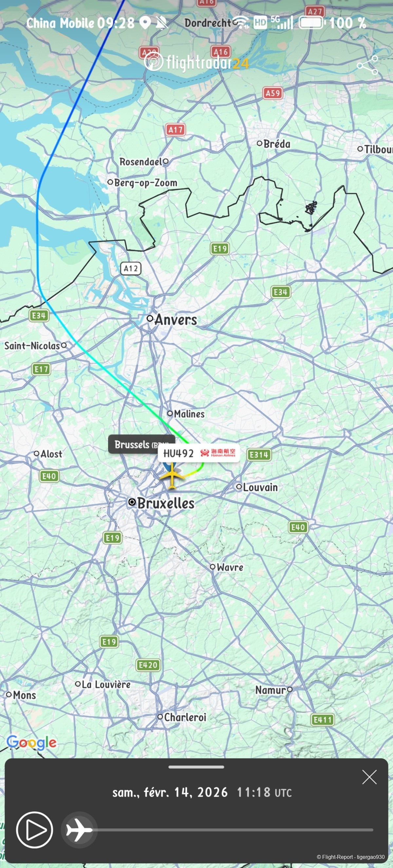The image size is (393, 868).
Task: Expand the playback panel drag handle
Action: (196, 767)
